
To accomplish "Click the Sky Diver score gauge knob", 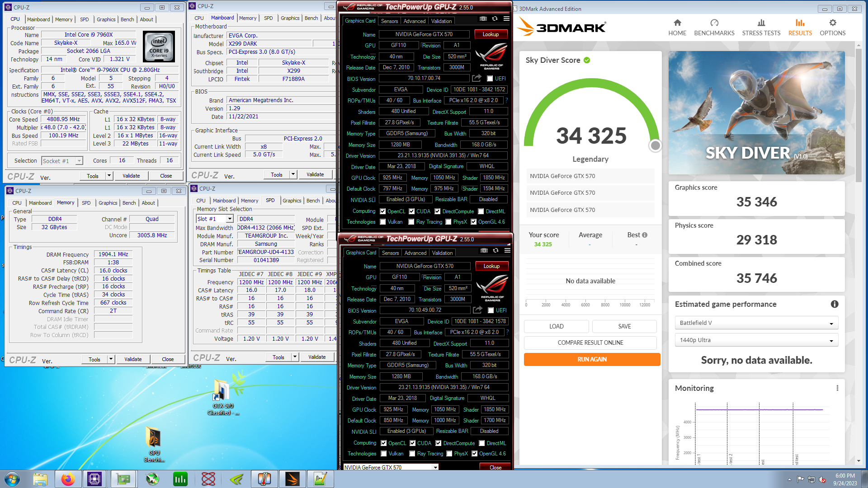I will [x=655, y=145].
